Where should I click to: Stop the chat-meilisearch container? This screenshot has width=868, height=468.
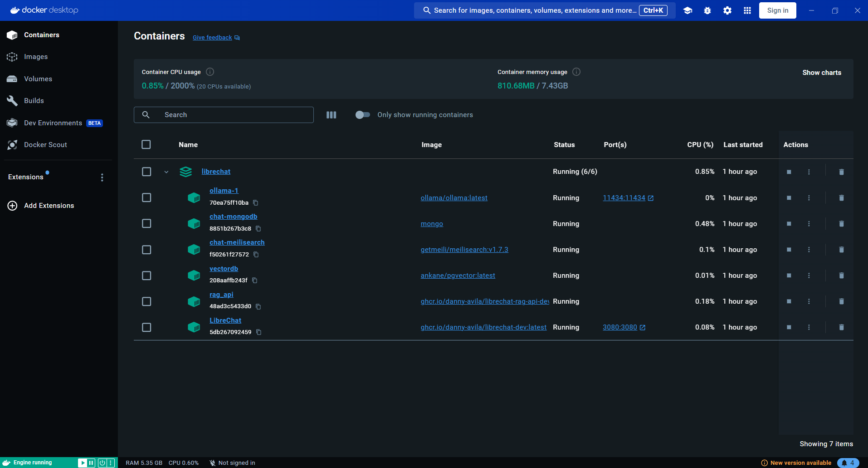pos(789,250)
